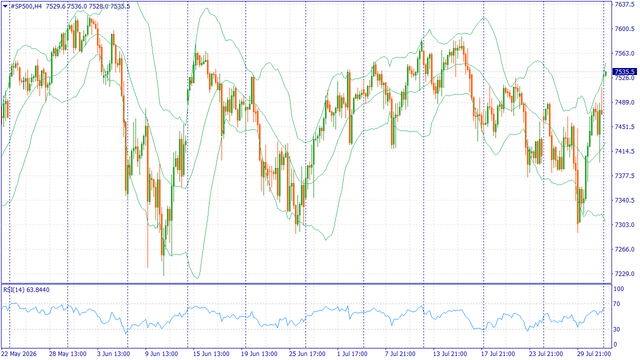Viewport: 640px width, 360px height.
Task: Click the small triangle before #SP500,H4
Action: (5, 7)
